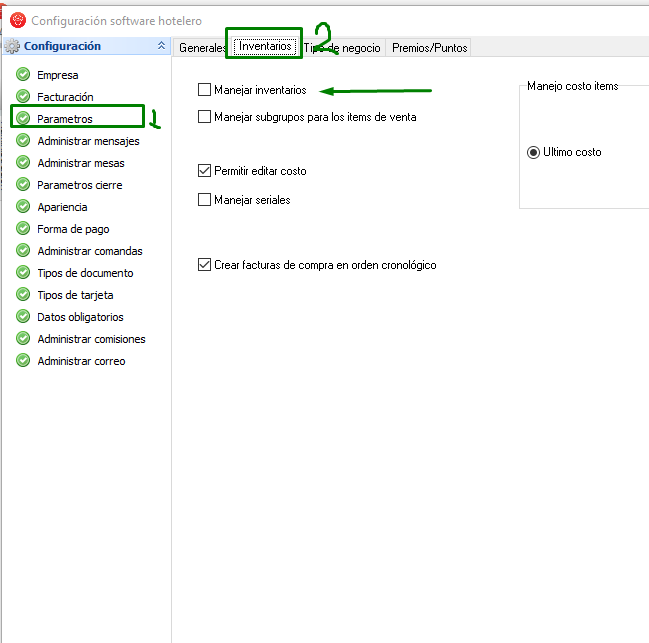The width and height of the screenshot is (649, 643).
Task: Enable the Manejar seriales checkbox
Action: coord(205,200)
